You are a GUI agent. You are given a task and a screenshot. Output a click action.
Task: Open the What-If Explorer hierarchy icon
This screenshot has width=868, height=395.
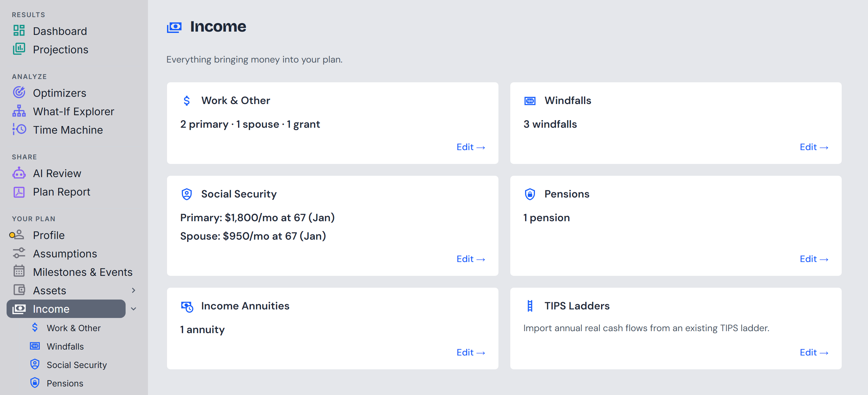coord(19,111)
